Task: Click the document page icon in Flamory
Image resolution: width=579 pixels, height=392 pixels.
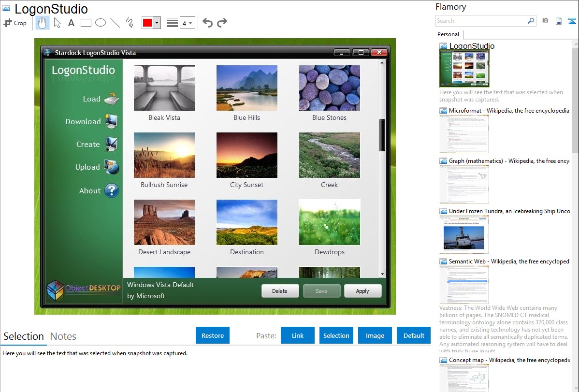Action: (x=559, y=21)
